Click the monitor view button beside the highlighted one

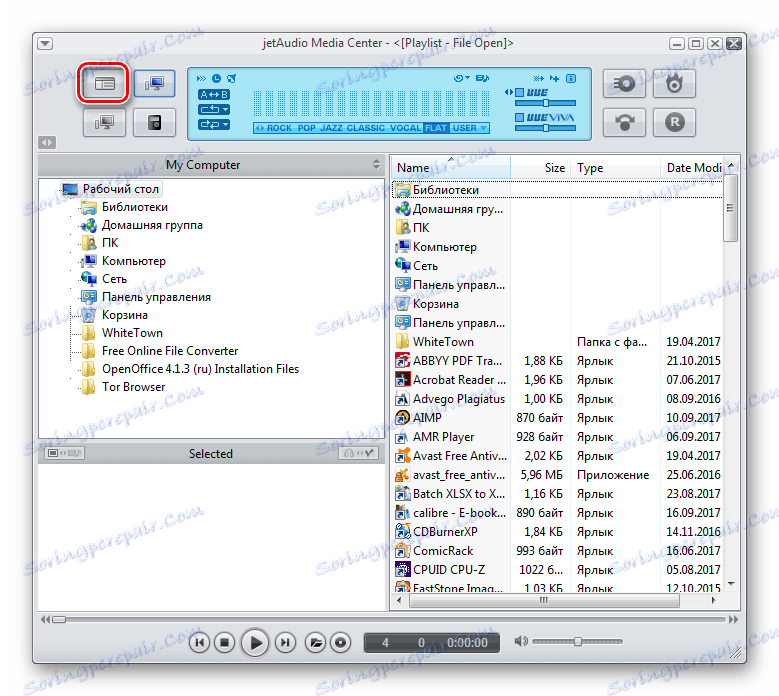click(155, 83)
